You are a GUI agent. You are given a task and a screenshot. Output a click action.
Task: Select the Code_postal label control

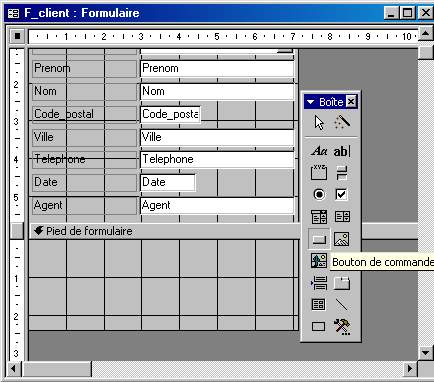84,114
